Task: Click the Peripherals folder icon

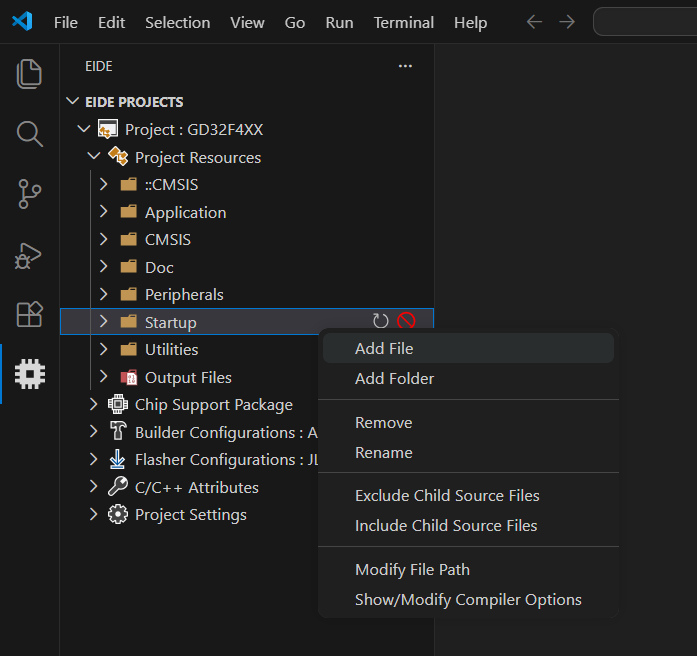Action: click(x=129, y=294)
